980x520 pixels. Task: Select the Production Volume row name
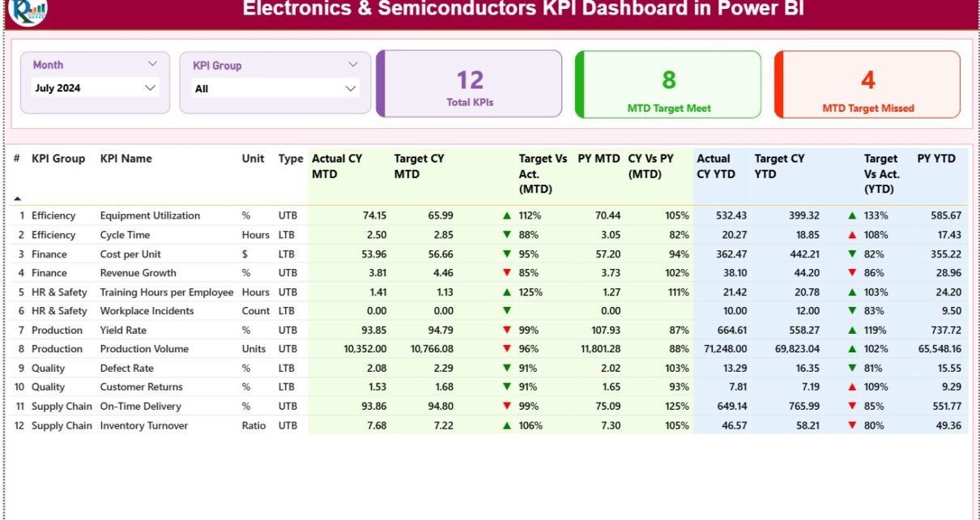(x=144, y=349)
